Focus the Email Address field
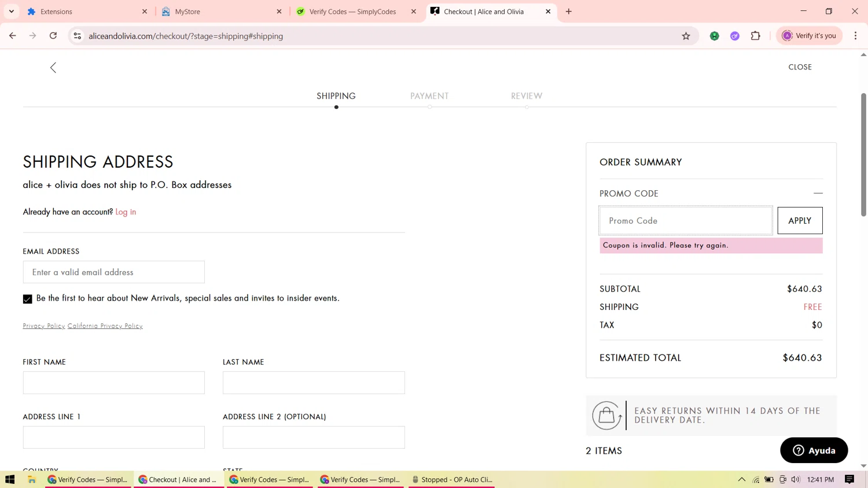 pyautogui.click(x=114, y=272)
